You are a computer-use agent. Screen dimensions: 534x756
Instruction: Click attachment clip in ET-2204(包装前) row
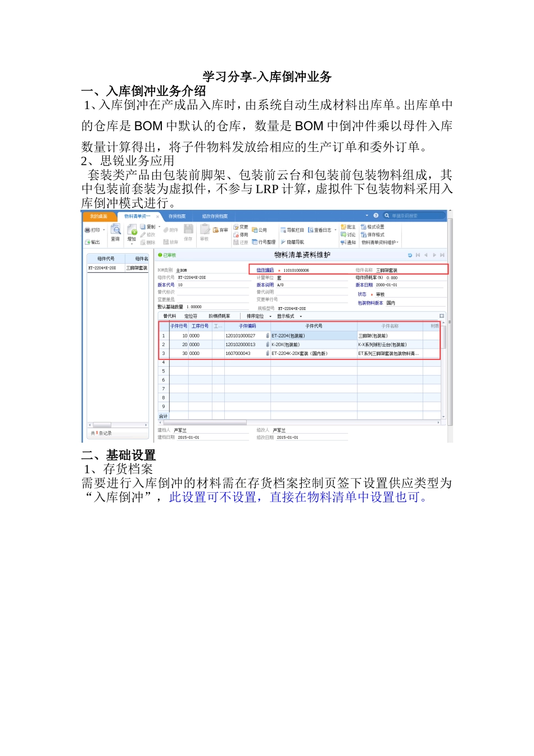point(268,336)
